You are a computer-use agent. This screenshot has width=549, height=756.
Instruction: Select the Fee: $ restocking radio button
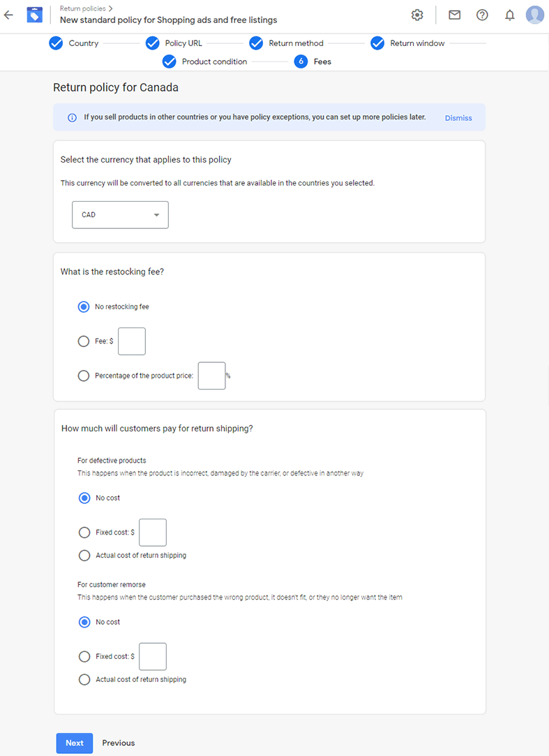[x=84, y=341]
